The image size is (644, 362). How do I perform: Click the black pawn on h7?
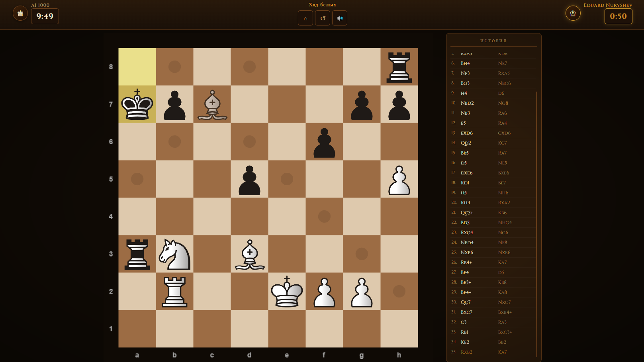tap(399, 105)
